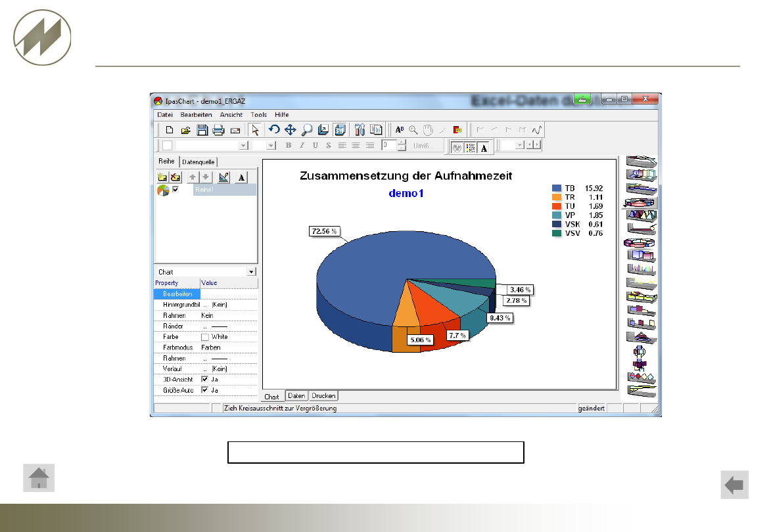
Task: Increase the spinner value beside 0
Action: [x=402, y=143]
